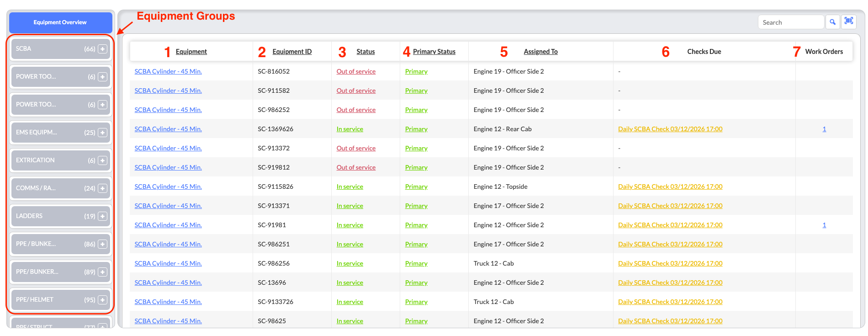Expand the PPE/ HELMET group plus icon
868x336 pixels.
click(x=103, y=300)
